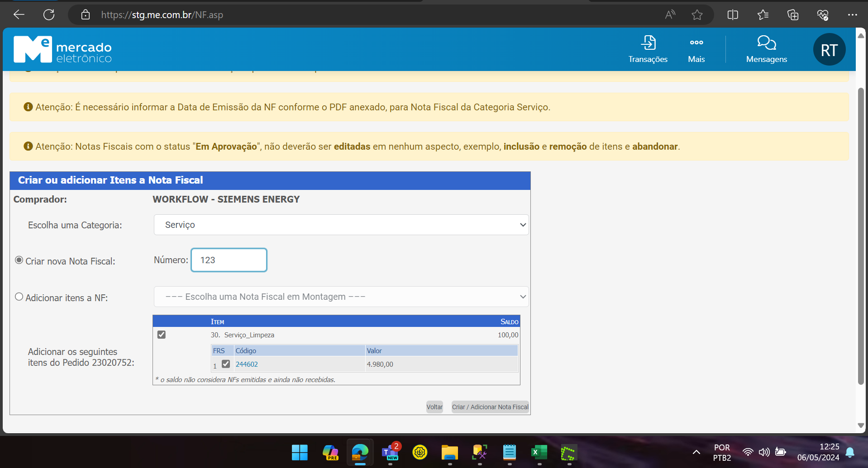Click the Mercado Eletrônico logo

[x=62, y=49]
